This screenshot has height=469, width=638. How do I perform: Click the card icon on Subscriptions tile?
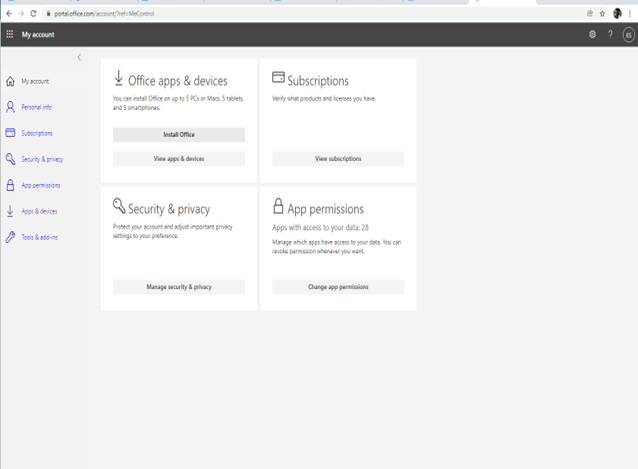click(x=278, y=77)
